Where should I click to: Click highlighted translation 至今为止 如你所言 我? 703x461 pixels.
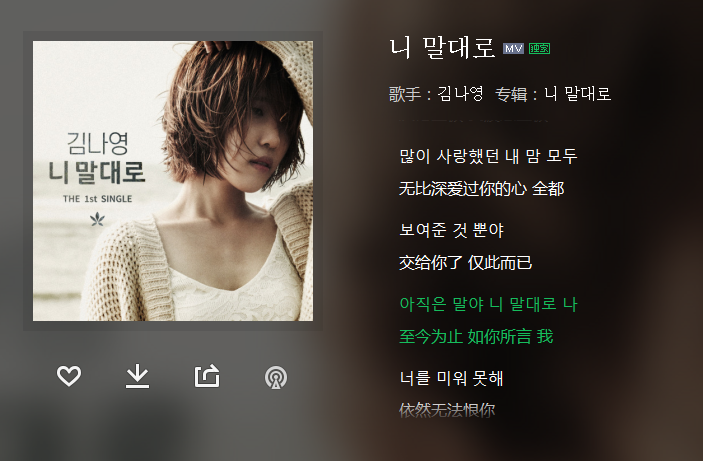[x=476, y=336]
